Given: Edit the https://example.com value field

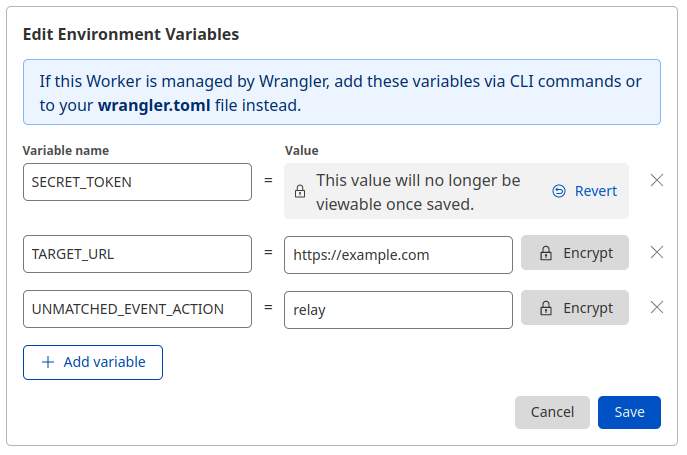Looking at the screenshot, I should point(398,254).
